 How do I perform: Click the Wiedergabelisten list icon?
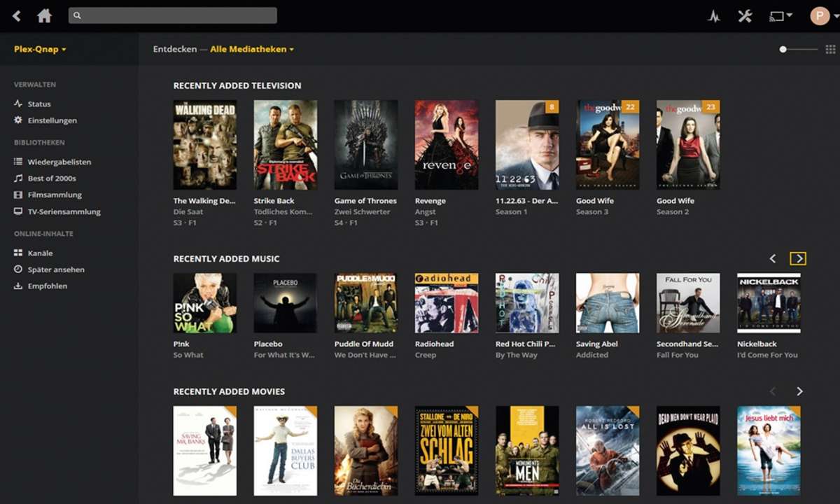tap(18, 162)
